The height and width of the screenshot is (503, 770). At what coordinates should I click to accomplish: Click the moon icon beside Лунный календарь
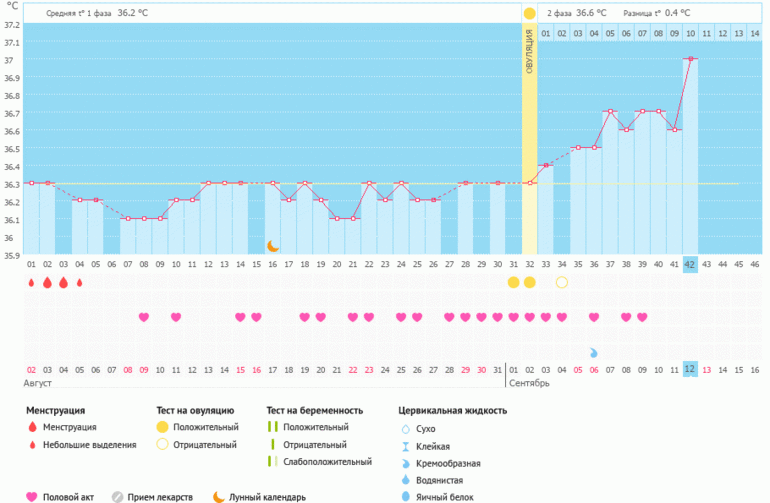219,496
